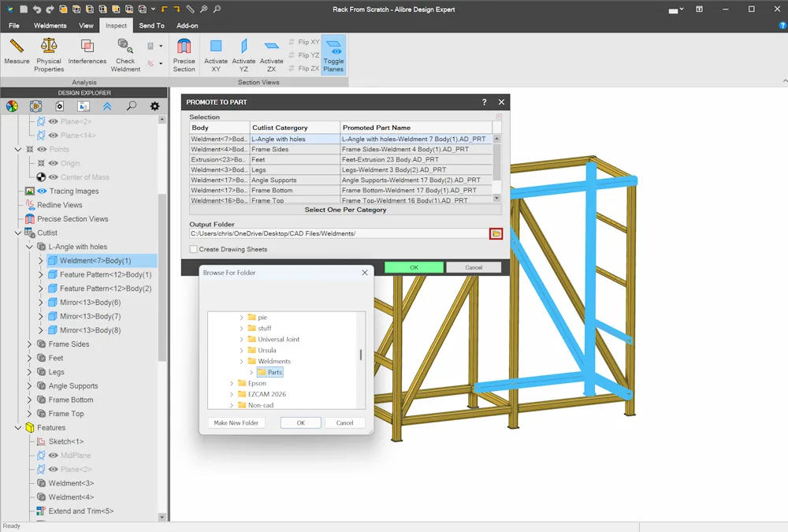788x532 pixels.
Task: Open the Send To tab
Action: [151, 26]
